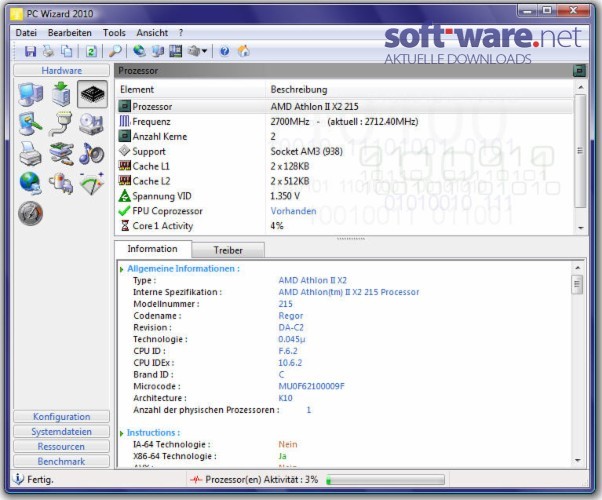The image size is (602, 500).
Task: Collapse the Instructions section arrow
Action: coord(121,434)
